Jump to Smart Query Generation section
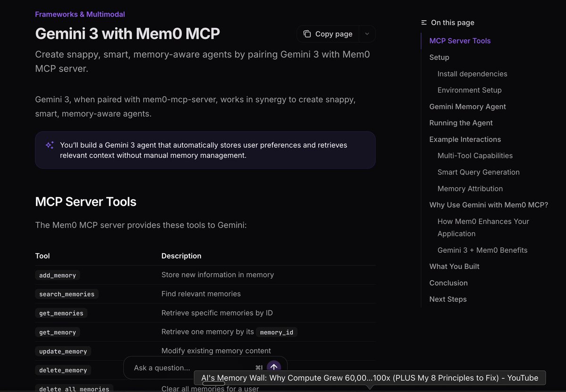This screenshot has width=566, height=392. coord(478,172)
